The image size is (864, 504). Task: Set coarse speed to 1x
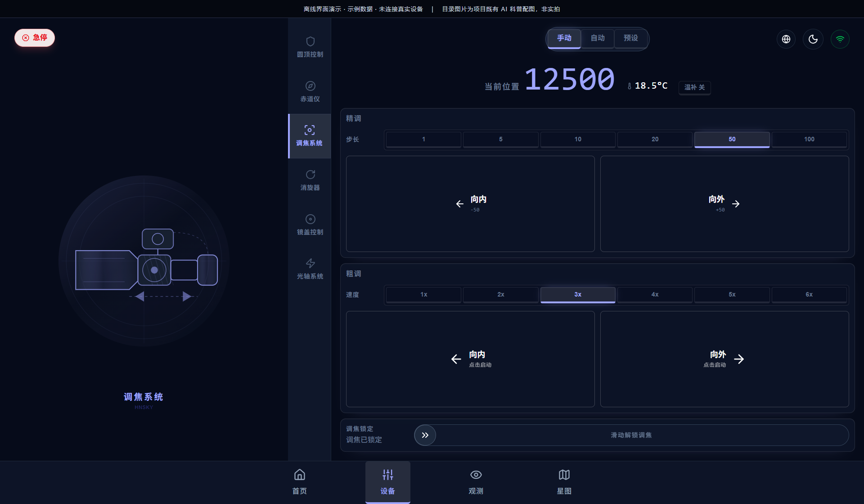click(x=423, y=295)
